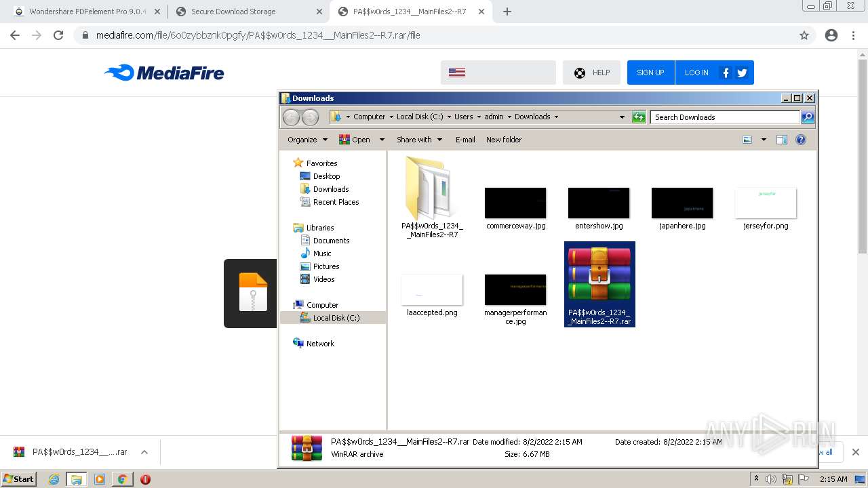This screenshot has width=868, height=488.
Task: Open Music library
Action: (322, 253)
